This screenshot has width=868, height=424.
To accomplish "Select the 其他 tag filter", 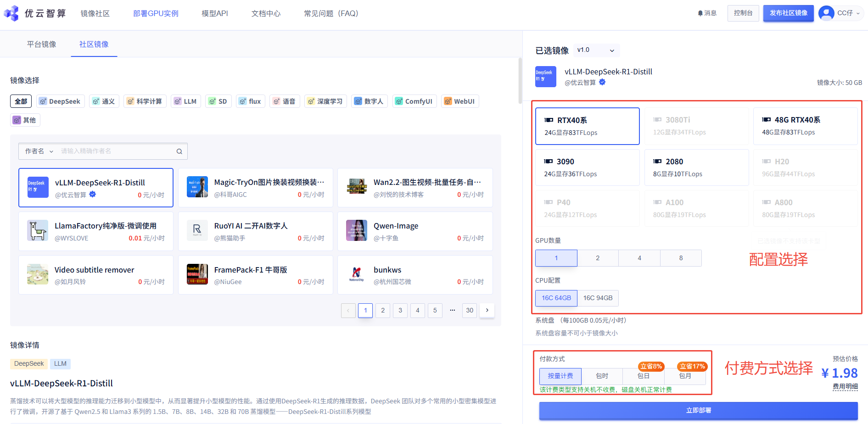I will pos(25,120).
